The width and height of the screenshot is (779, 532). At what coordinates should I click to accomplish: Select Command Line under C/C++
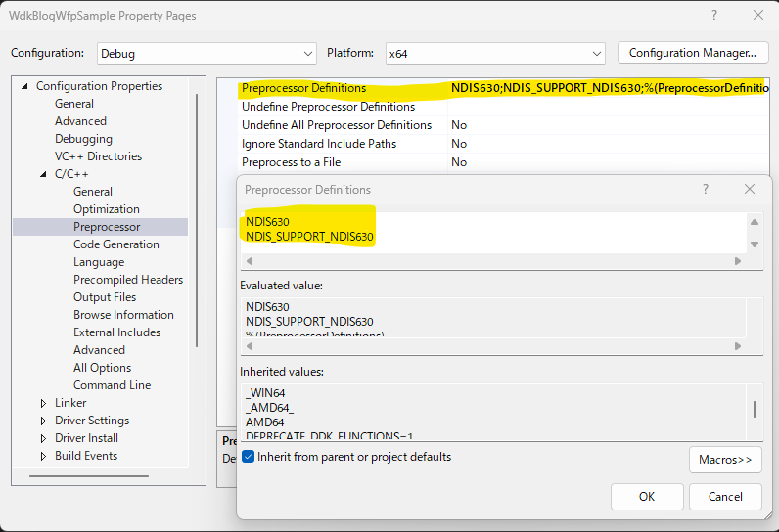112,385
